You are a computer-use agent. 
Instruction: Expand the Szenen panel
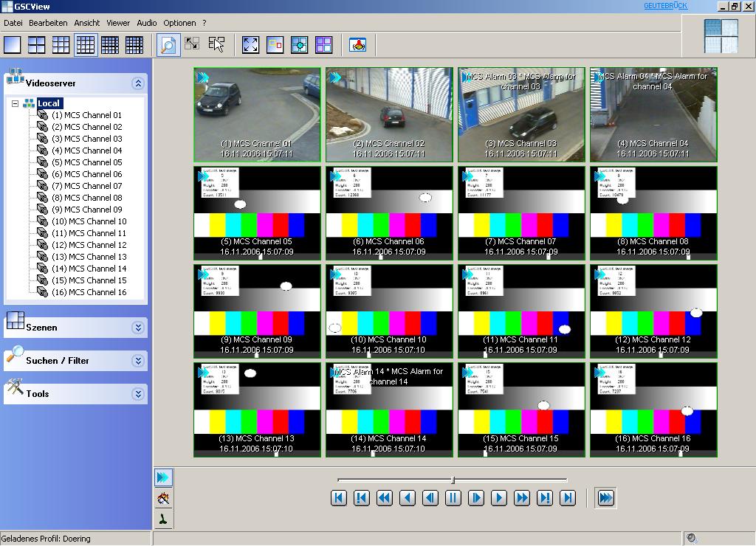tap(137, 328)
